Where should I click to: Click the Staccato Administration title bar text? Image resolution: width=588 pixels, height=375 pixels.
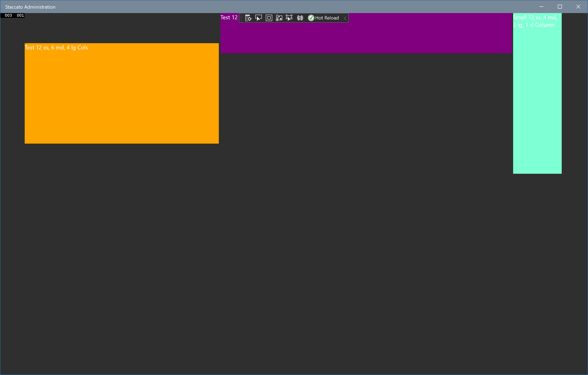30,7
